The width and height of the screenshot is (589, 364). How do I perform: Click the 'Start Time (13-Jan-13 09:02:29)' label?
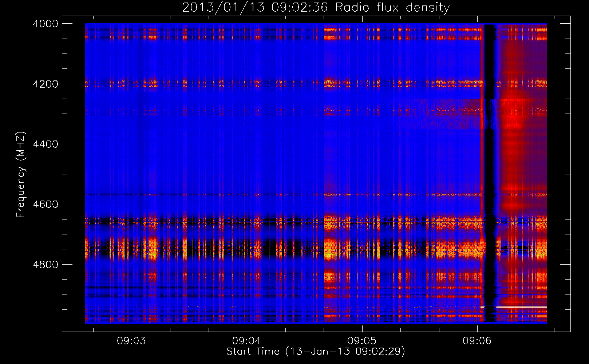coord(316,352)
